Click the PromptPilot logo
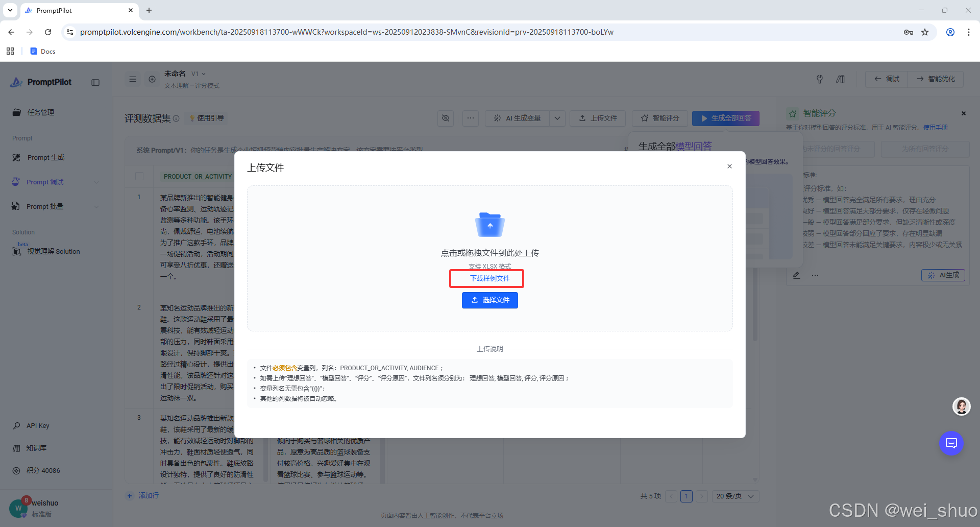The width and height of the screenshot is (980, 527). (41, 82)
